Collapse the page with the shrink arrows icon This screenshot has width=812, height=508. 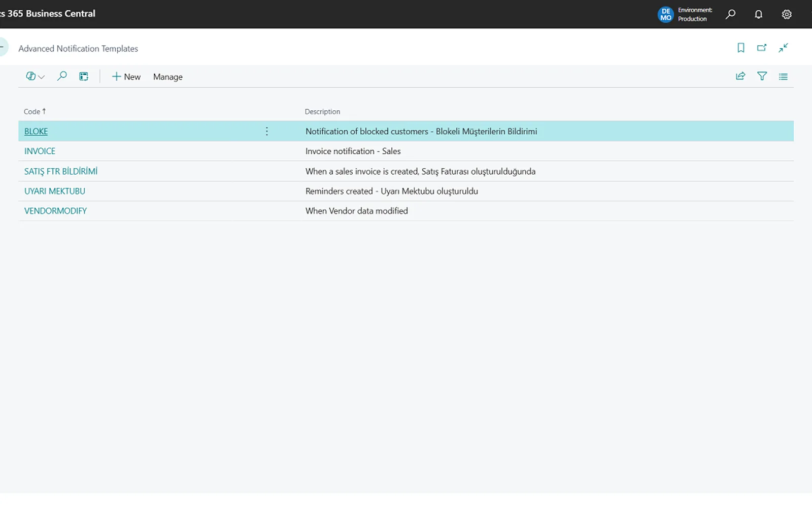click(784, 48)
